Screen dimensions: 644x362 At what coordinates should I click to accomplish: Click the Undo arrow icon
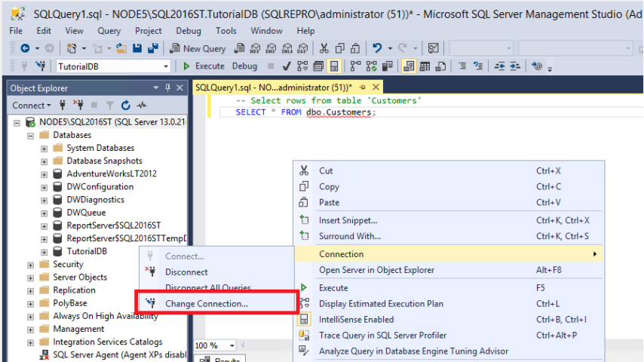coord(377,48)
